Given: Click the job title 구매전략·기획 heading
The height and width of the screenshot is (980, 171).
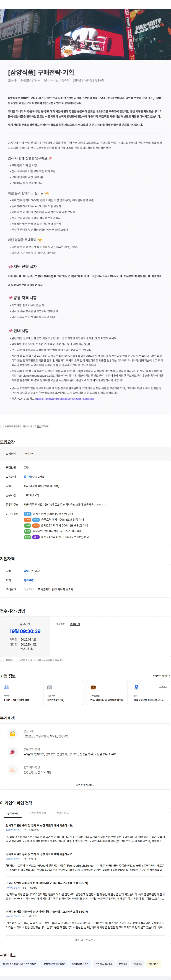Looking at the screenshot, I should pyautogui.click(x=41, y=72).
